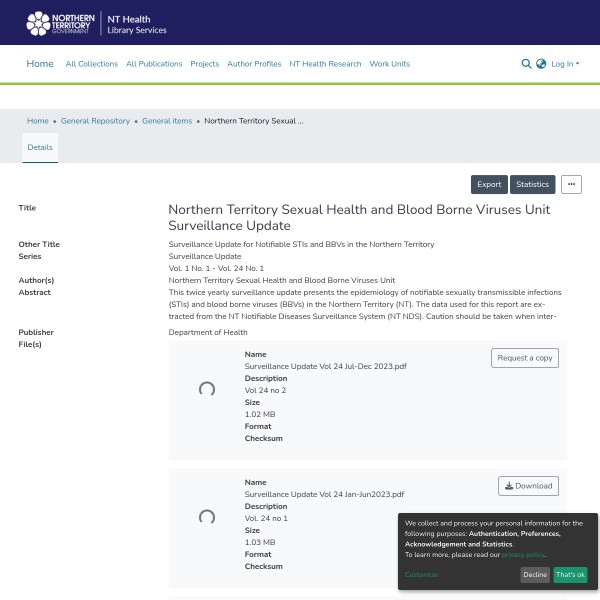Click the Export button

pyautogui.click(x=489, y=184)
